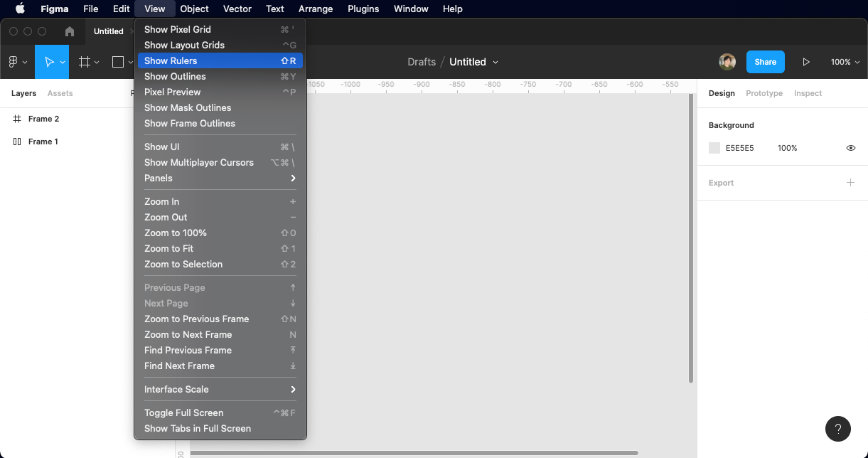Screen dimensions: 868x458
Task: Select the Frame tool
Action: tap(85, 62)
